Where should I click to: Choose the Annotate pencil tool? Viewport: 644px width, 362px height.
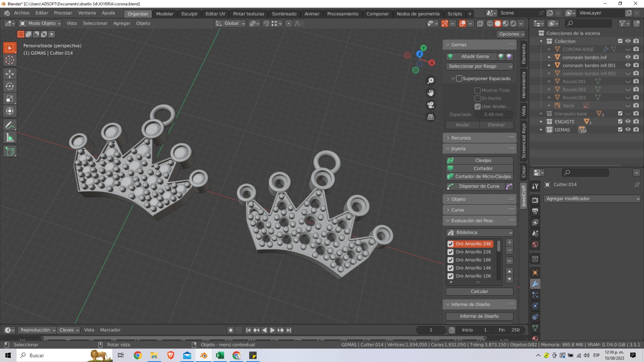[x=10, y=125]
